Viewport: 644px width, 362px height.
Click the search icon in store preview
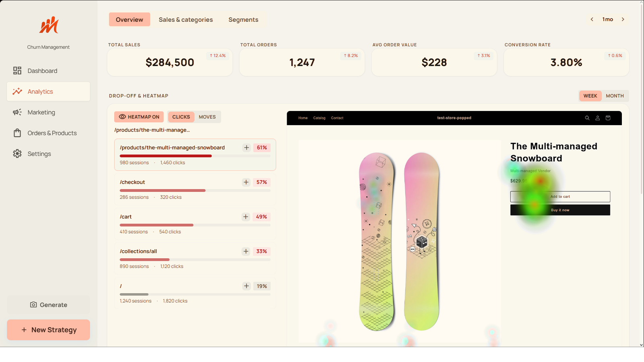(587, 118)
